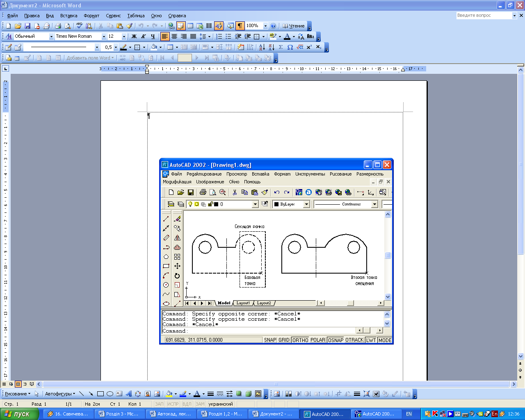Print the document using the printer icon
Viewport: 525px width, 420px height.
click(x=58, y=26)
